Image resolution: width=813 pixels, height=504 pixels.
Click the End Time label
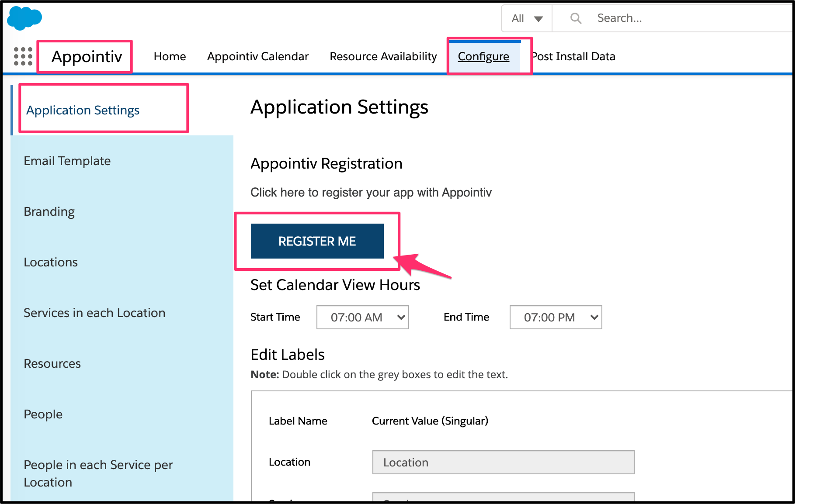pos(466,317)
